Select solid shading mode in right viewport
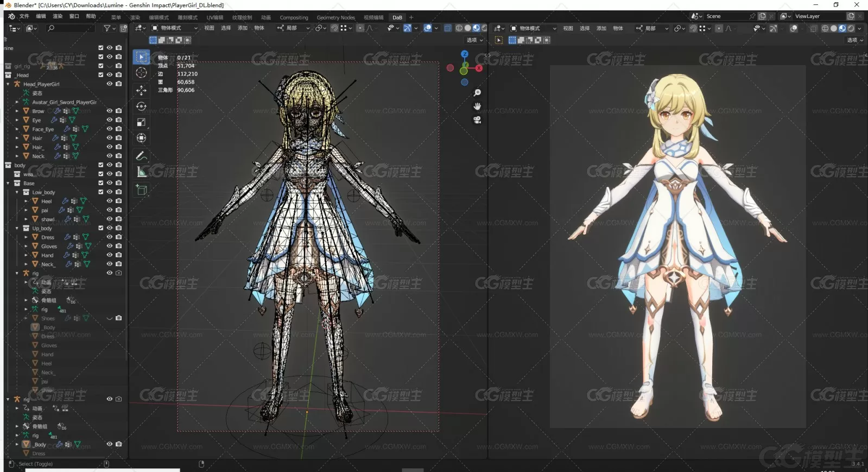Image resolution: width=868 pixels, height=472 pixels. (x=834, y=28)
